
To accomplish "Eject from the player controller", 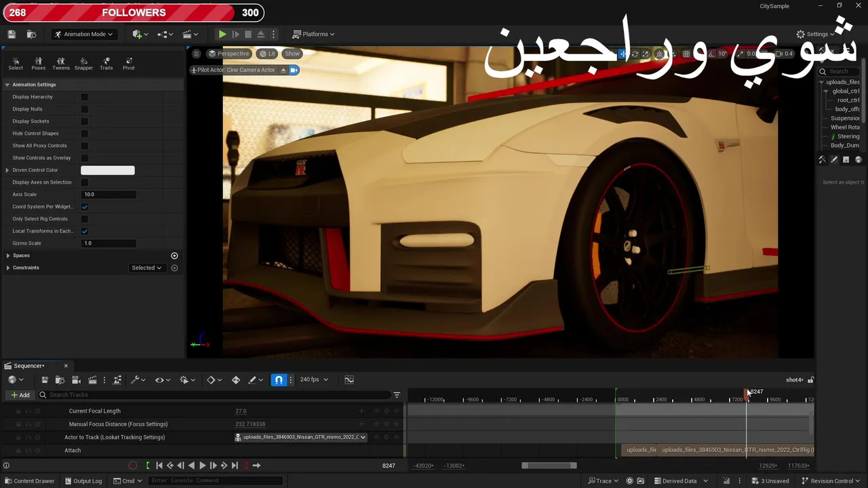I will pos(260,34).
